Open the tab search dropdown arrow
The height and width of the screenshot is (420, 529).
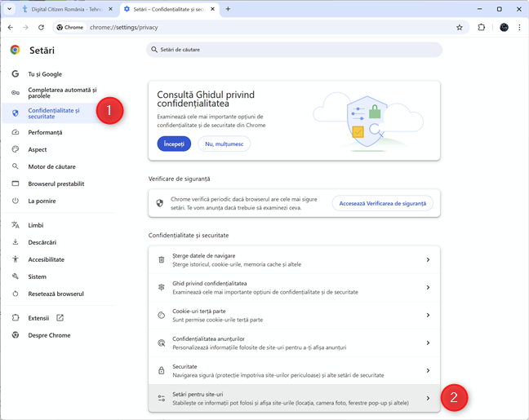click(x=9, y=8)
